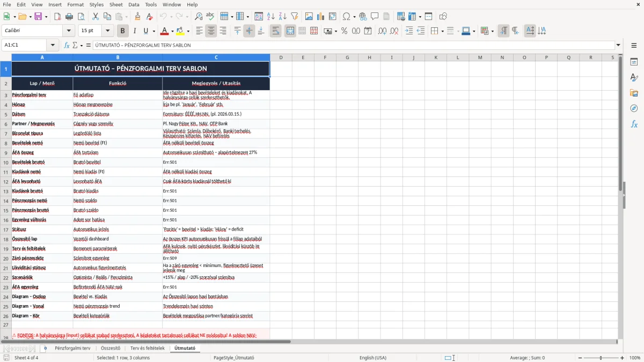Viewport: 644px width, 362px height.
Task: Apply the yellow Background Color swatch
Action: pos(180,31)
